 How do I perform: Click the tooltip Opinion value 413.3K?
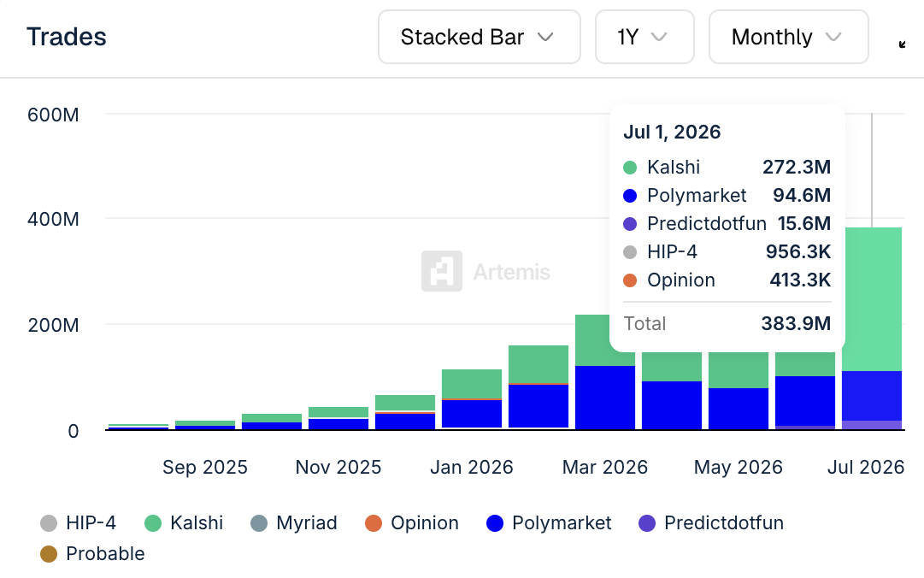(x=800, y=280)
